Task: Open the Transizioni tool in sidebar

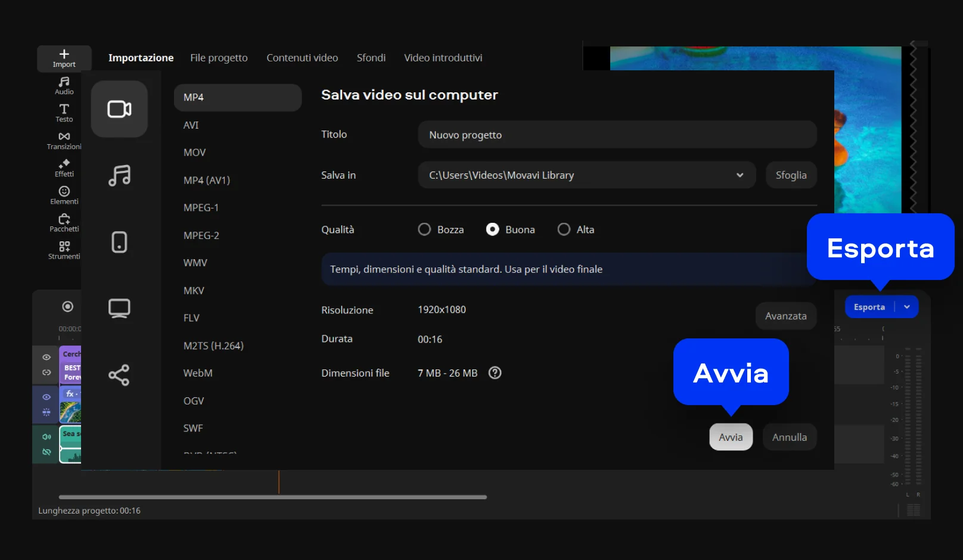Action: coord(64,141)
